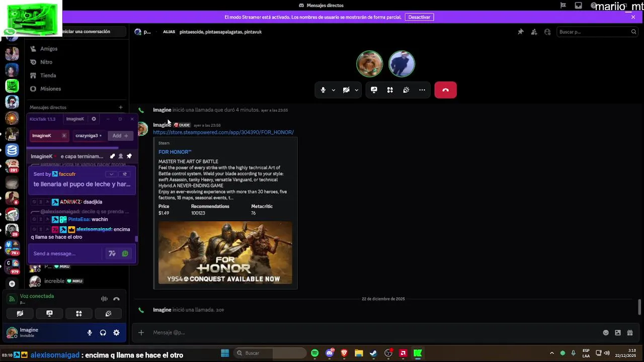644x362 pixels.
Task: Add a server with plus icon
Action: (x=12, y=284)
